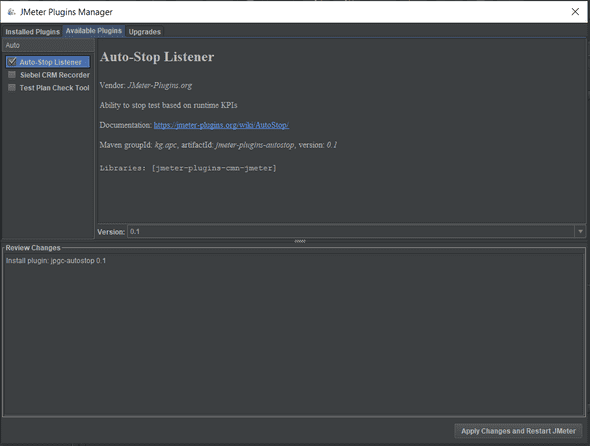This screenshot has width=590, height=446.
Task: Enable the Test Plan Check Tool checkbox
Action: coord(12,87)
